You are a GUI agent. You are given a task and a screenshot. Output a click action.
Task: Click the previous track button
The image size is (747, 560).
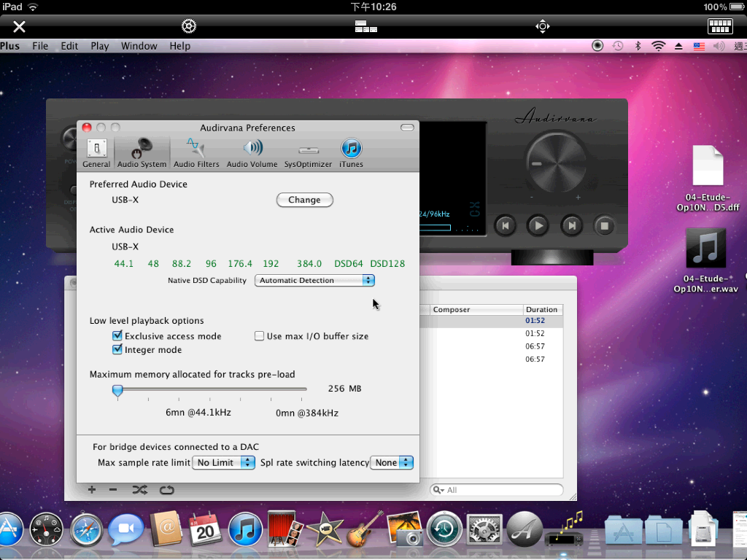click(506, 226)
